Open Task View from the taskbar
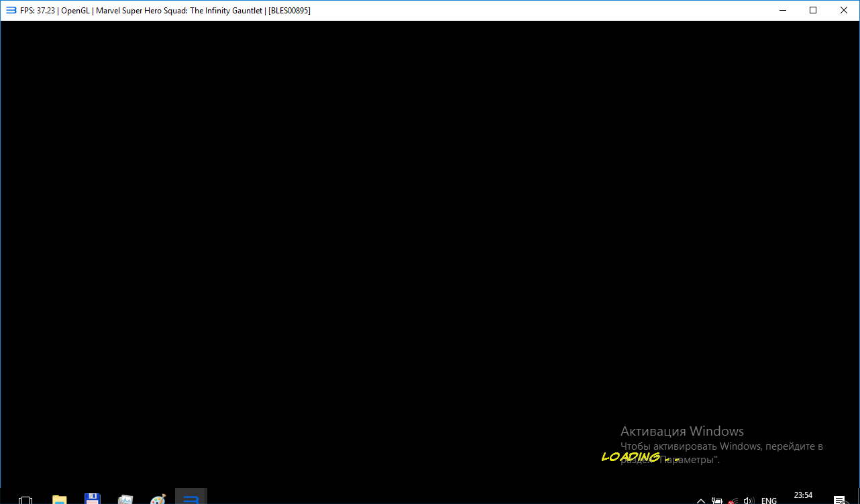Image resolution: width=860 pixels, height=504 pixels. pyautogui.click(x=25, y=499)
